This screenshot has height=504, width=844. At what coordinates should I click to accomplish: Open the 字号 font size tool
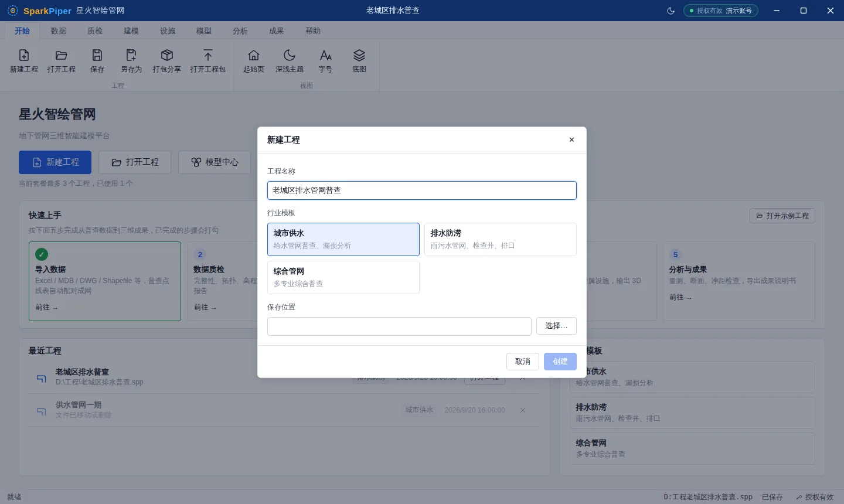[x=325, y=61]
